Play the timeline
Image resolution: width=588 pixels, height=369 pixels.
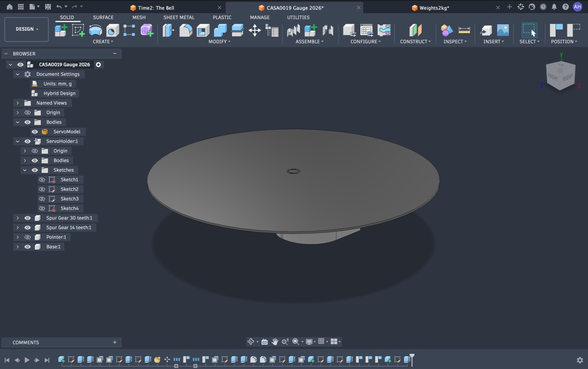pyautogui.click(x=27, y=360)
